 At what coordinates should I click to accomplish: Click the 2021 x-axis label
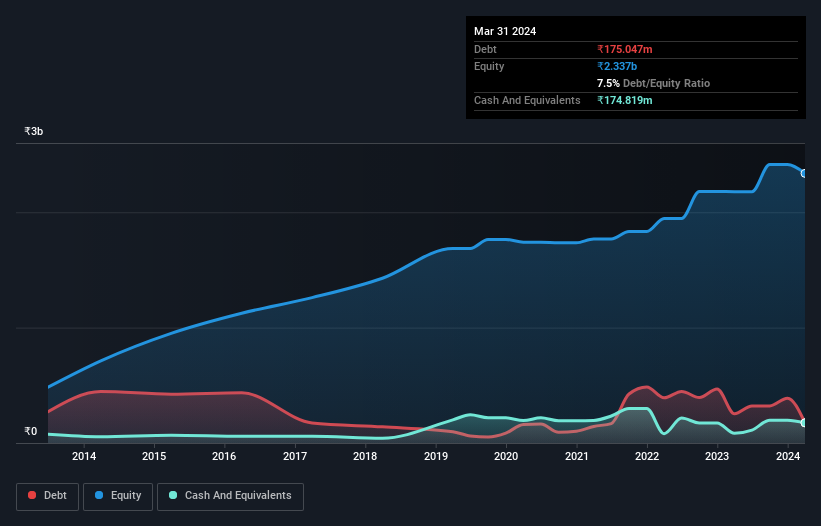576,456
